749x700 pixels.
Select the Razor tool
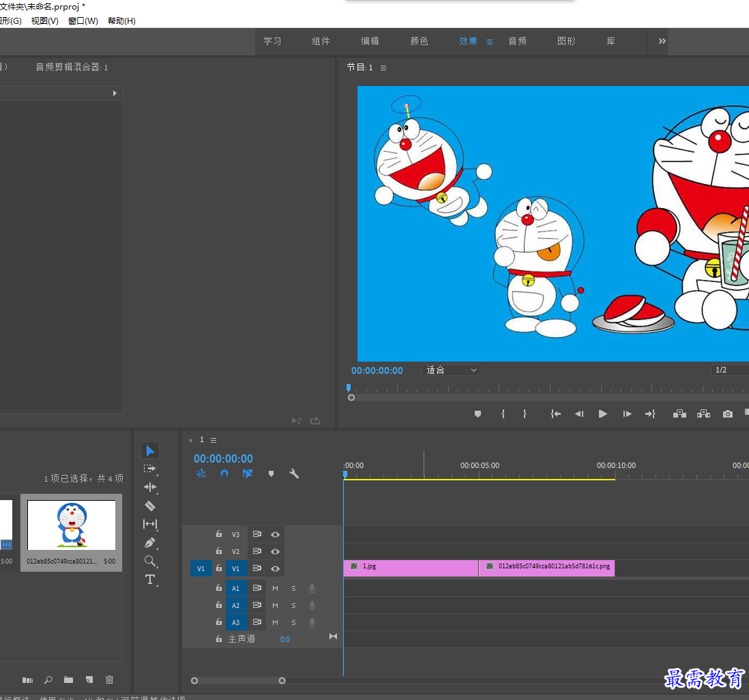150,506
